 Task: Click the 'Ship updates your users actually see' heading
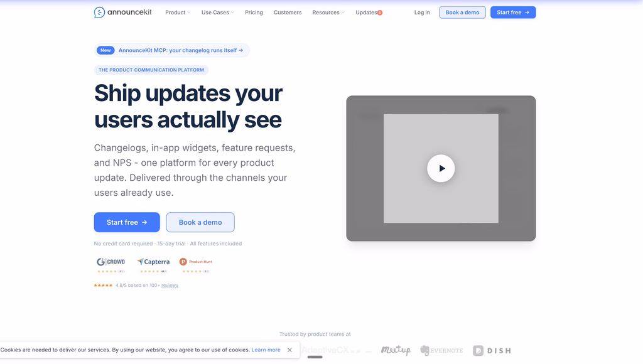[x=188, y=106]
